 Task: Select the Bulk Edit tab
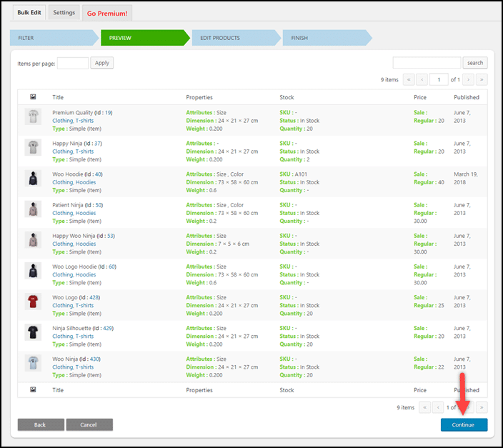click(x=29, y=13)
